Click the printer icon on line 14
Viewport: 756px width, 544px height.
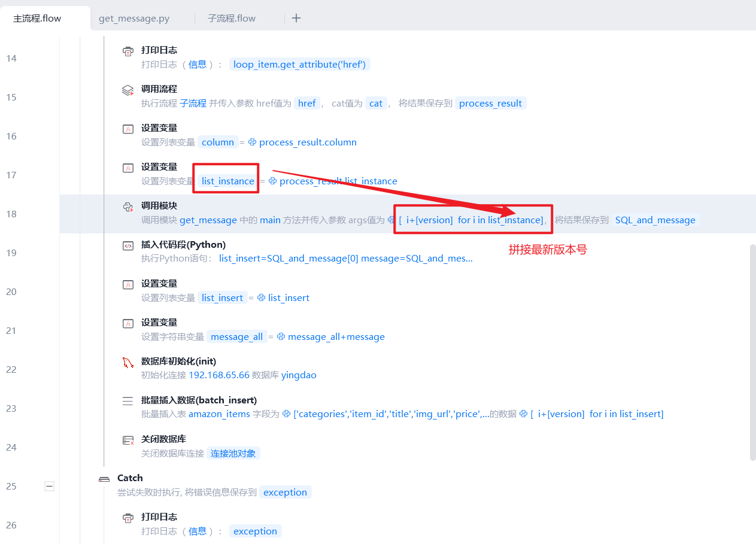point(128,51)
